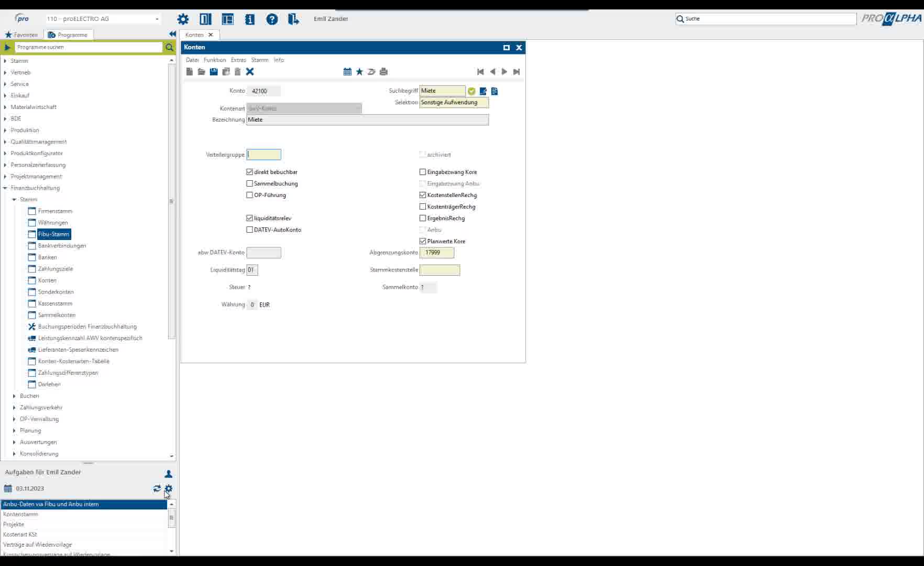
Task: Click the global Suche search field
Action: click(766, 19)
